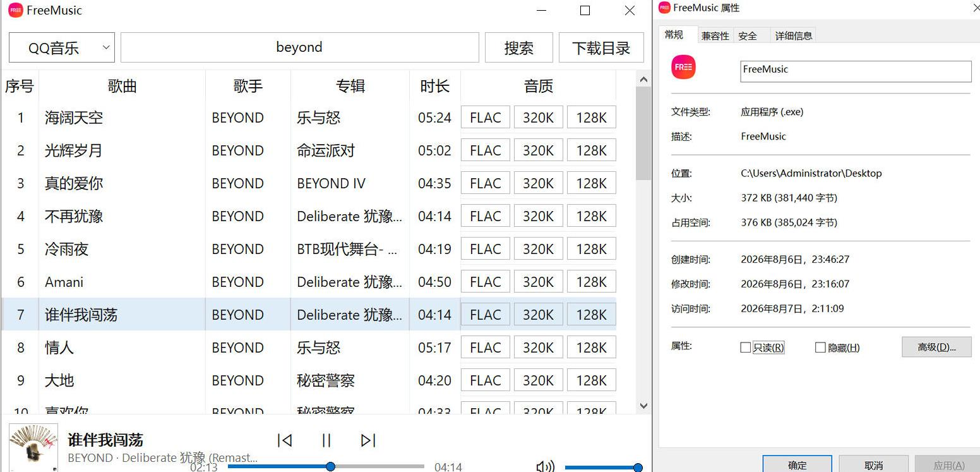
Task: Seek using the playback progress slider
Action: (x=326, y=467)
